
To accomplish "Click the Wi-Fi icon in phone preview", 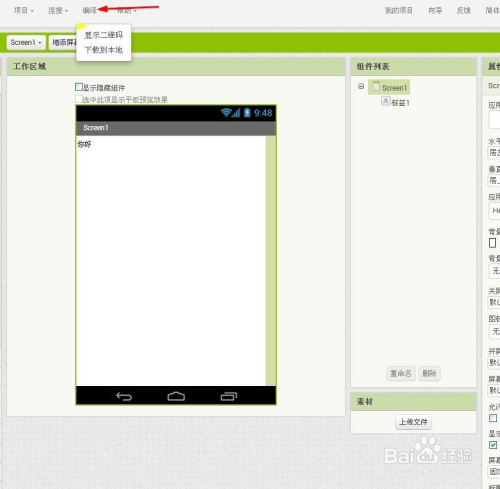I will click(226, 113).
